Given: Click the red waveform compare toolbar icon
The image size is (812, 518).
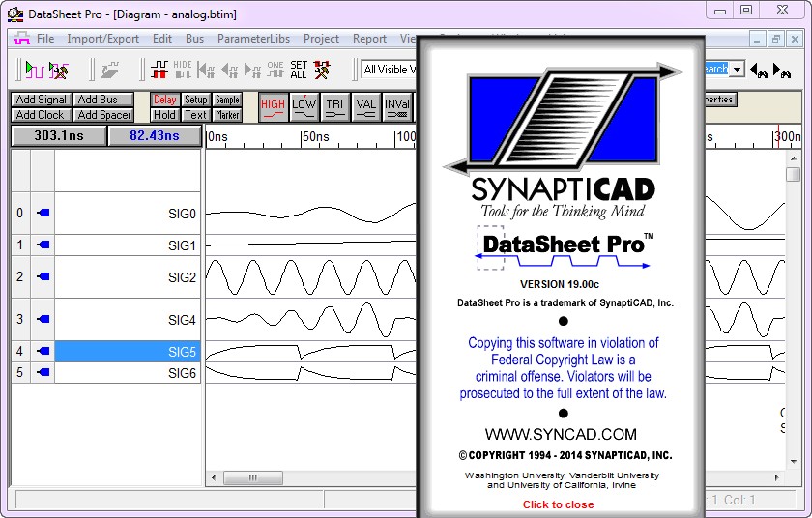Looking at the screenshot, I should tap(159, 70).
